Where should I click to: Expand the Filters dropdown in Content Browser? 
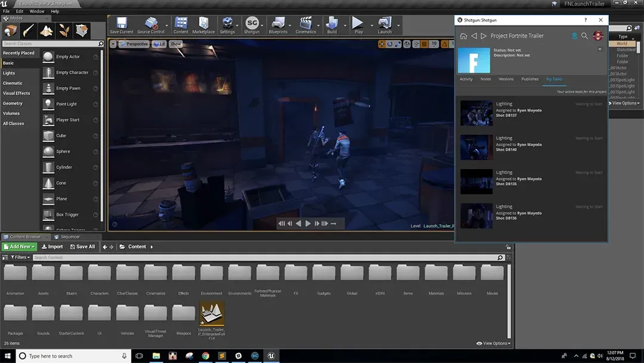click(21, 257)
